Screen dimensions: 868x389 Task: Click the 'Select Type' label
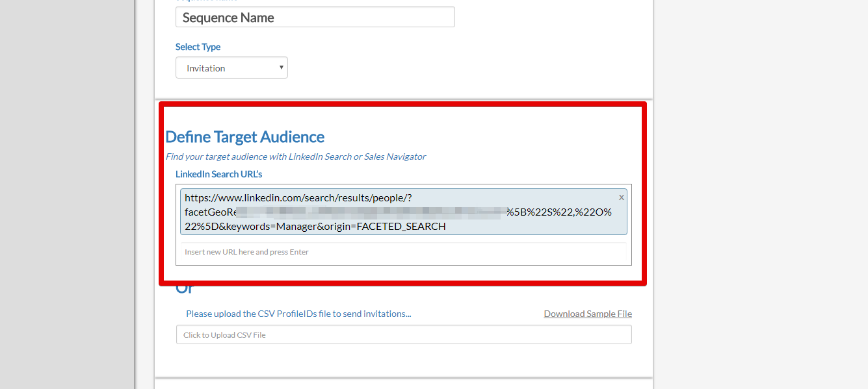[x=198, y=47]
